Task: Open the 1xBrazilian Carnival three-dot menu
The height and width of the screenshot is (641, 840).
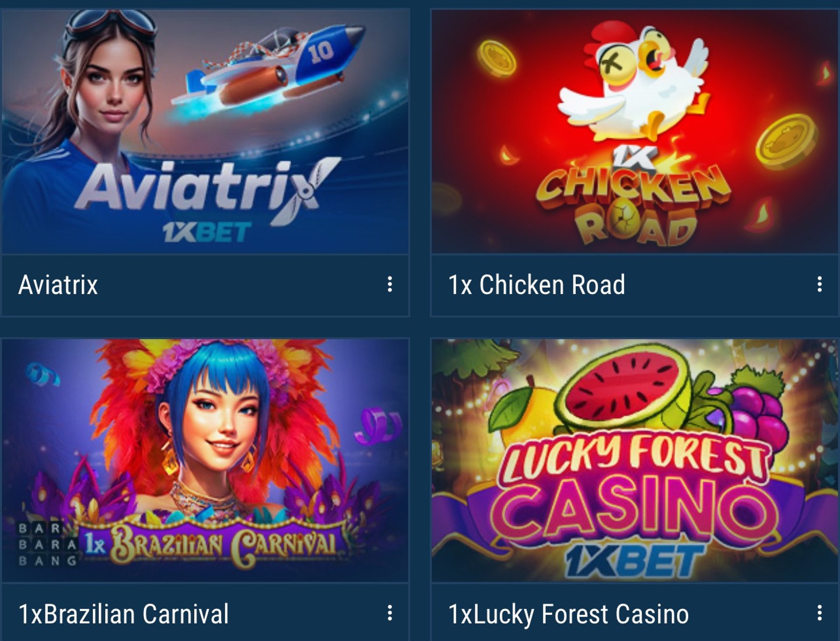Action: [389, 613]
